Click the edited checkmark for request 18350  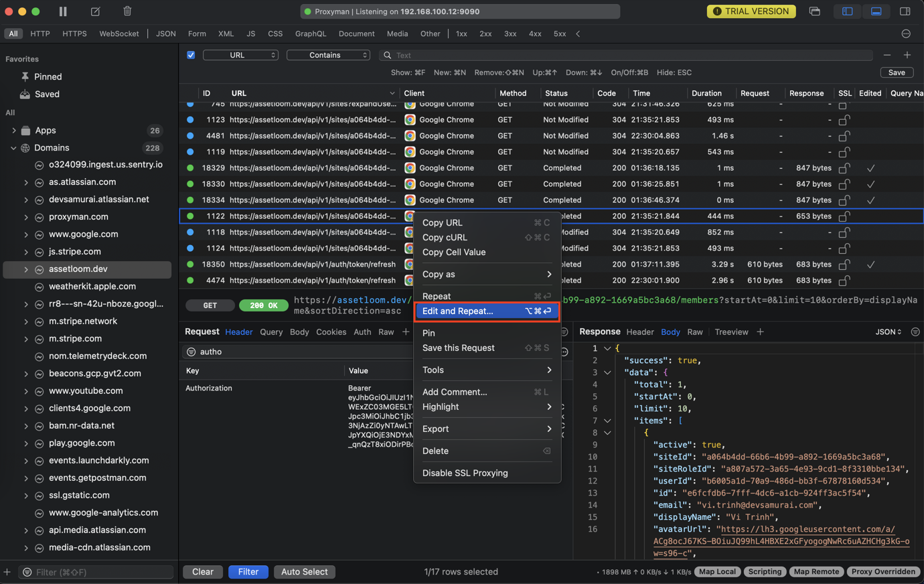(870, 265)
